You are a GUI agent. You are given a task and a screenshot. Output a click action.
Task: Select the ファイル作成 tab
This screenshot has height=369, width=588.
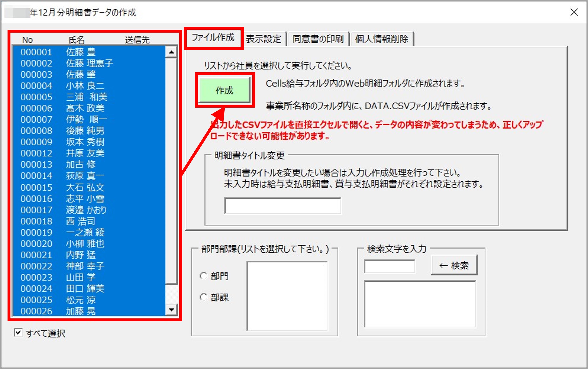coord(214,38)
